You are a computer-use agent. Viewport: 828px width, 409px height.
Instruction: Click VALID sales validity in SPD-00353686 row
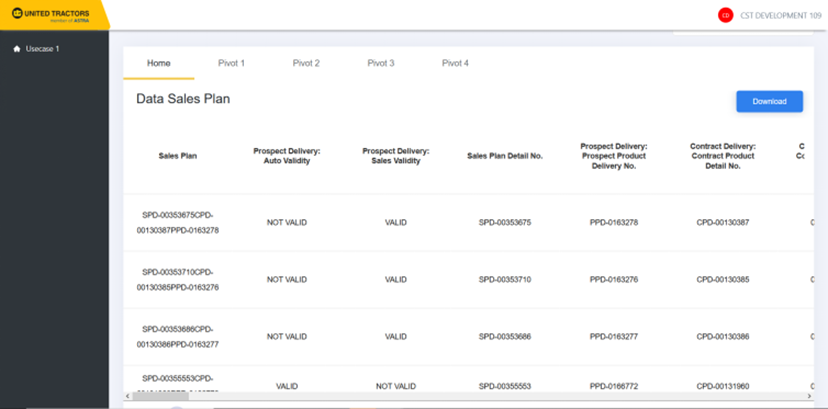(396, 337)
